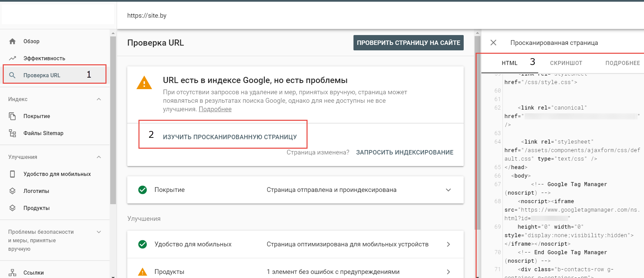Open the ПОДРОБНЕЕ tab
The height and width of the screenshot is (278, 644).
pyautogui.click(x=622, y=63)
